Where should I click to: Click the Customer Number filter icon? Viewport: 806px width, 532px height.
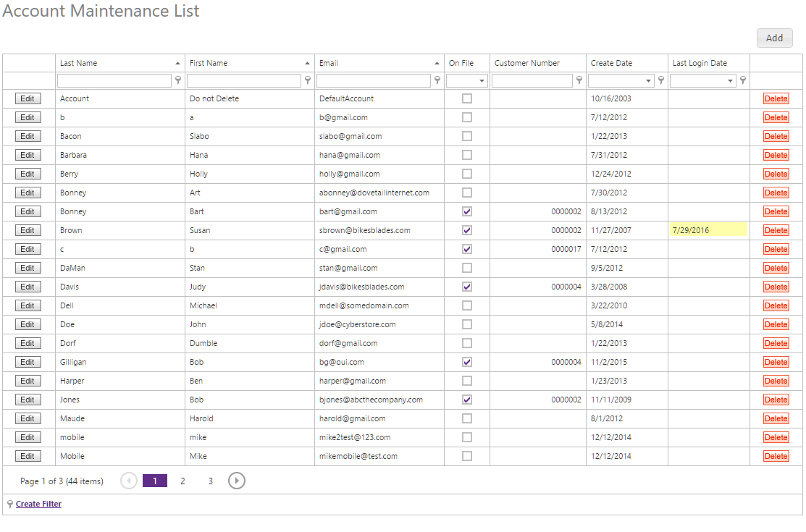579,80
